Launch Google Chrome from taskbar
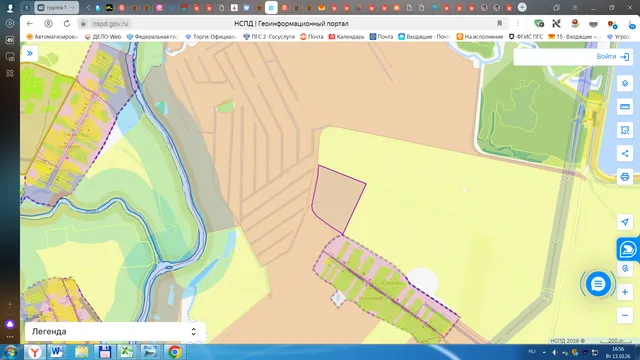Screen dimensions: 640x360 (175, 352)
